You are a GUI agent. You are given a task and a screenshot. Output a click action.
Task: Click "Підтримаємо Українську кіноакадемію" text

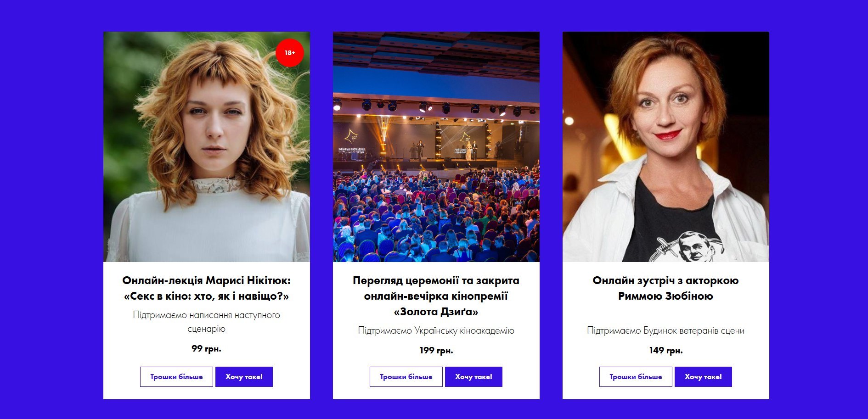tap(436, 330)
